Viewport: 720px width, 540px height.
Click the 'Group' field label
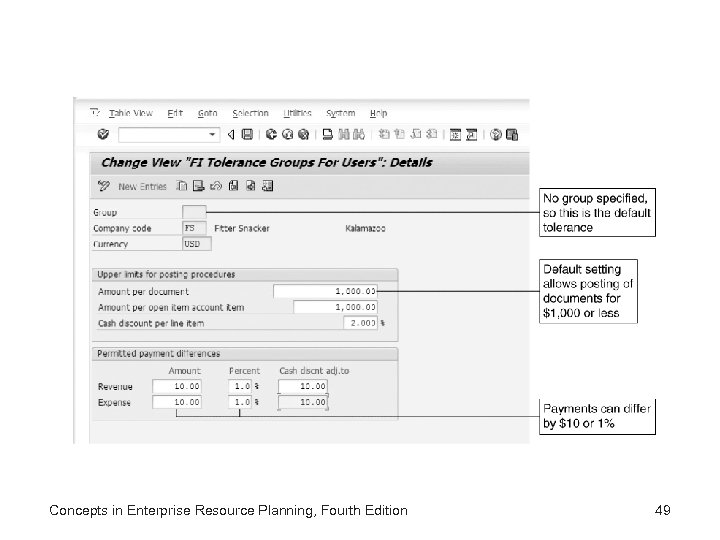coord(105,212)
